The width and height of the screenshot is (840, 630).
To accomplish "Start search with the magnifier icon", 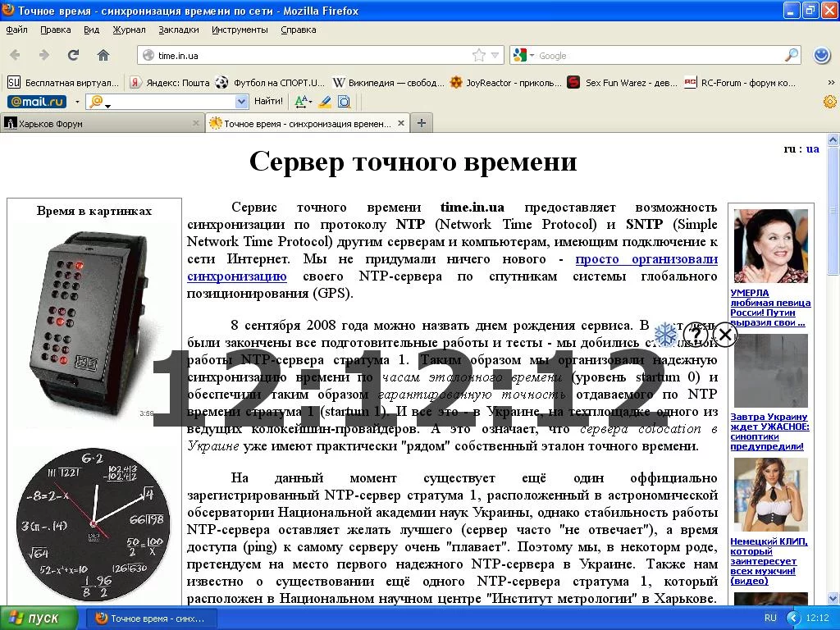I will [792, 55].
